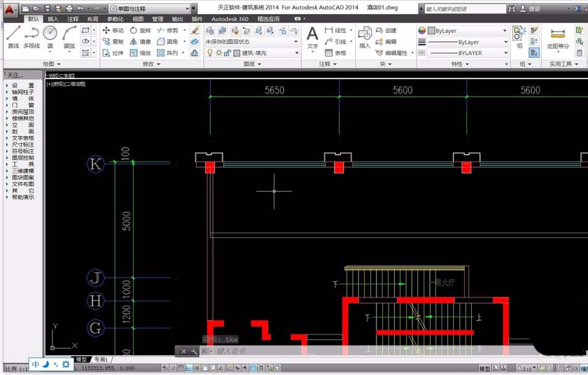Click the 插入 (Insert) block icon
Screen dimensions: 588x375
[x=365, y=36]
